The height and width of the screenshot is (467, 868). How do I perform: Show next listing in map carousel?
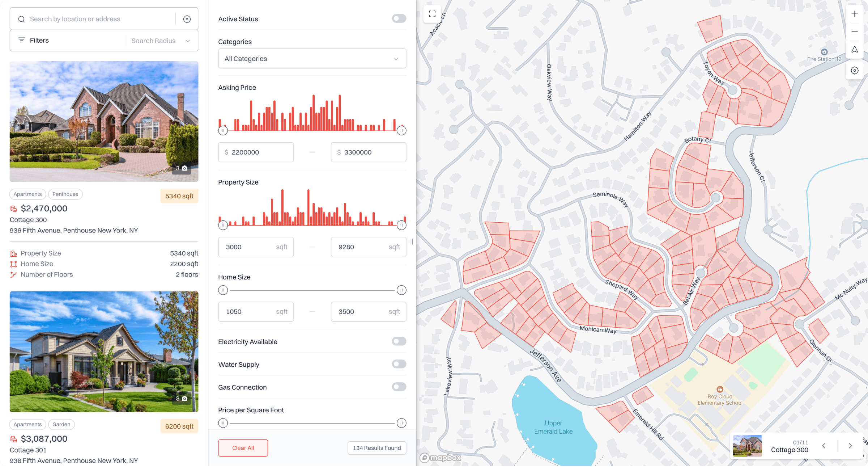point(850,446)
